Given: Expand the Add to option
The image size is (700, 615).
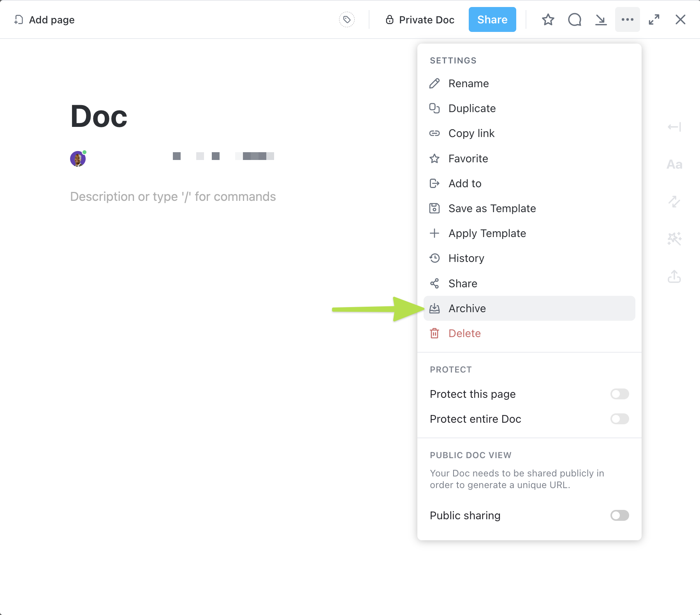Looking at the screenshot, I should [465, 183].
